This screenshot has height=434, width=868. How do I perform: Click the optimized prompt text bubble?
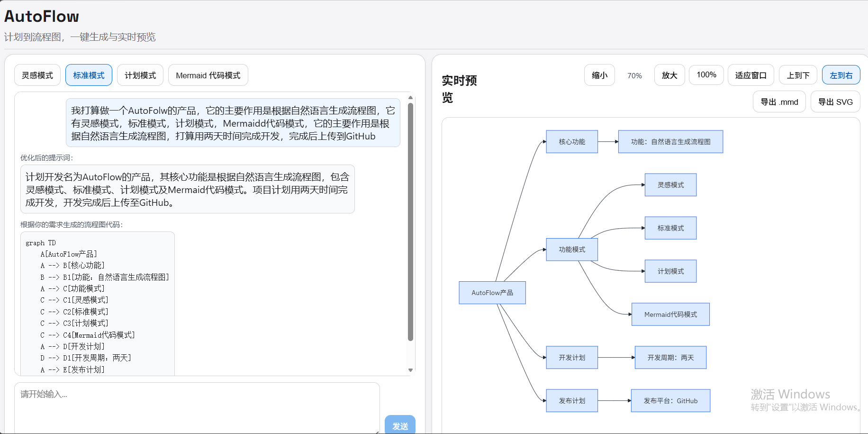(187, 189)
